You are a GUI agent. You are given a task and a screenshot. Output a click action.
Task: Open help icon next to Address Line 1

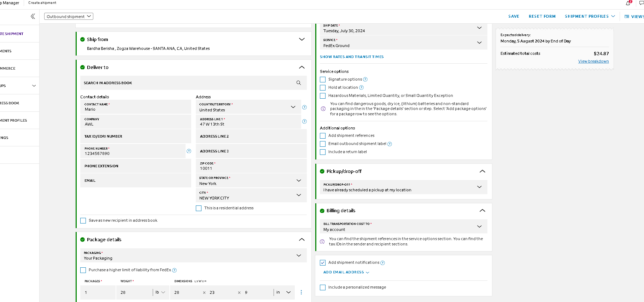pyautogui.click(x=304, y=121)
